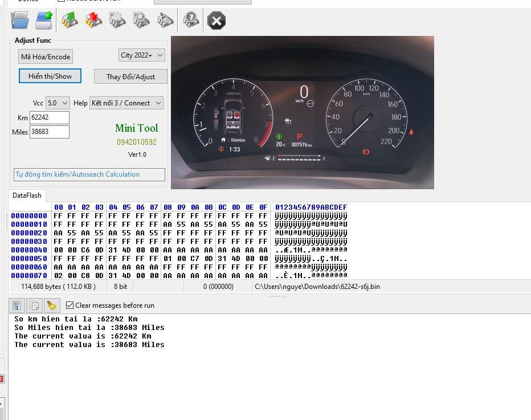Click the write chip red arrow icon
This screenshot has width=531, height=420.
93,21
